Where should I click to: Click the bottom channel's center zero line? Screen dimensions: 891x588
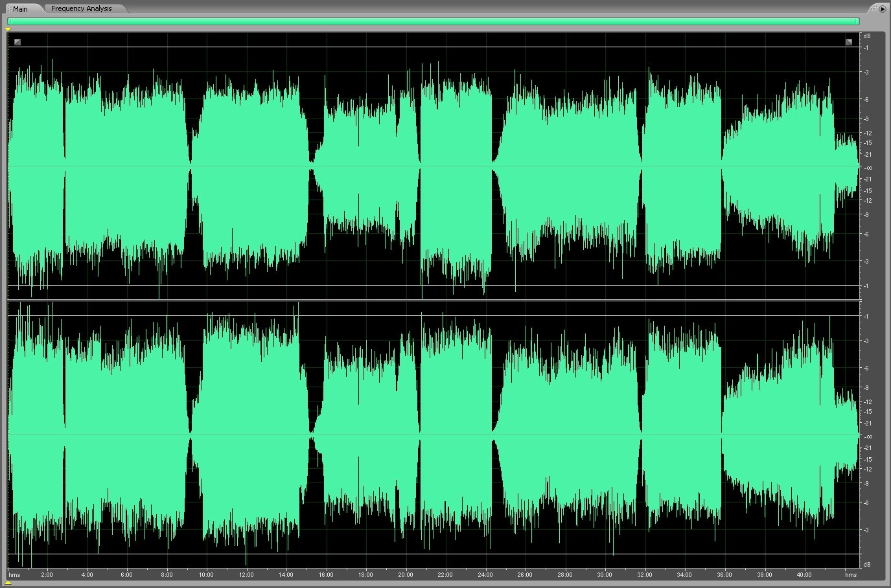click(433, 435)
